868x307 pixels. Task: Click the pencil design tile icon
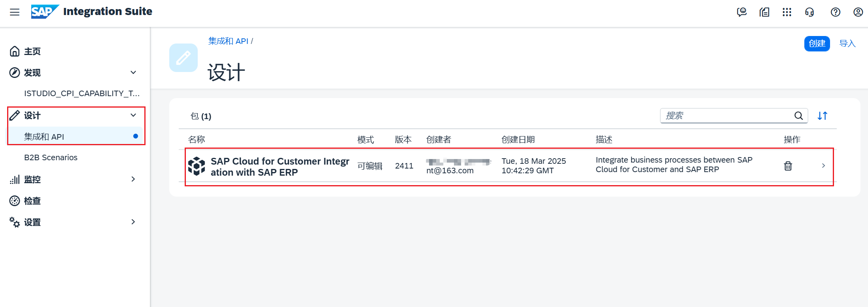point(183,58)
